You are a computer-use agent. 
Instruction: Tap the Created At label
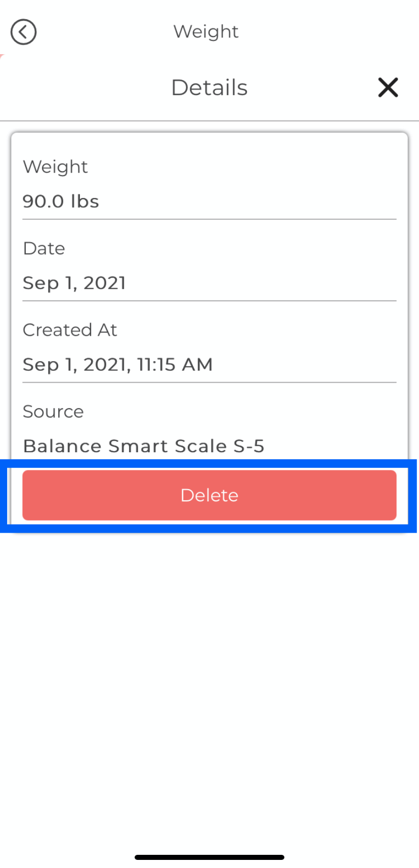pos(70,330)
